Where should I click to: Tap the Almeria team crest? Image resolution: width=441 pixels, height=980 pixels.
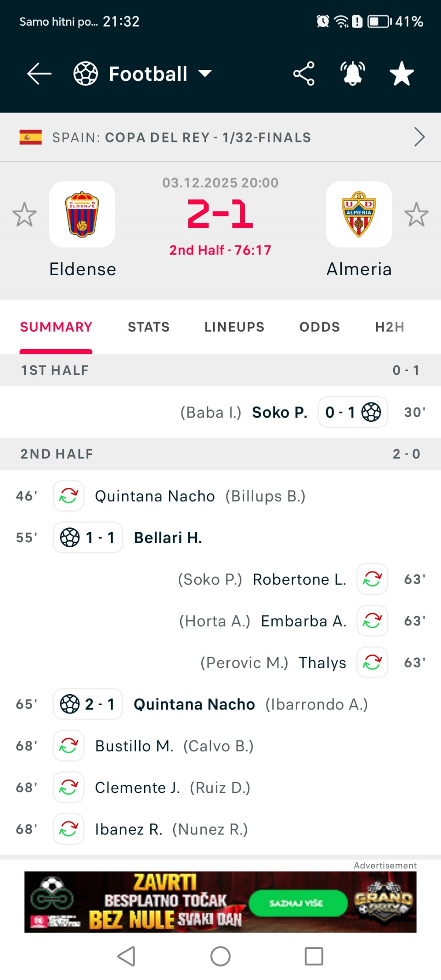[359, 215]
